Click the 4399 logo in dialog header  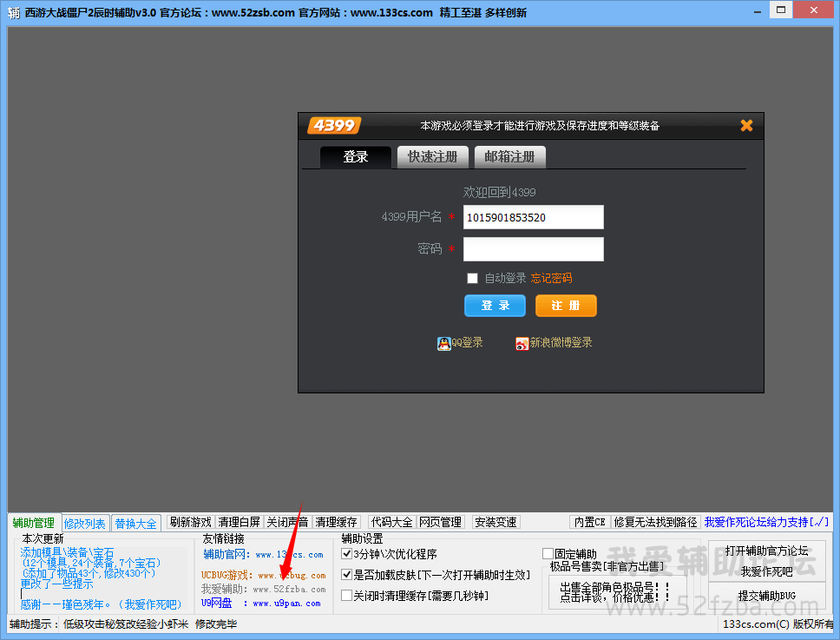tap(334, 126)
